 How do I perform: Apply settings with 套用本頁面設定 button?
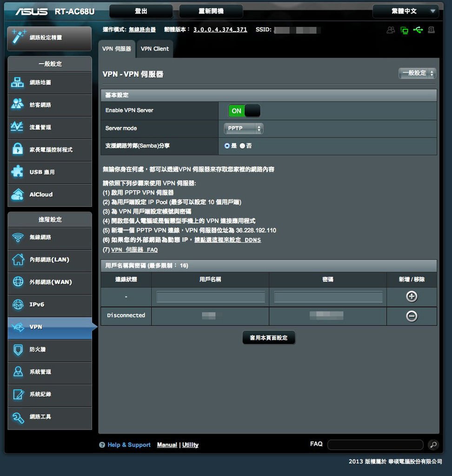(268, 337)
